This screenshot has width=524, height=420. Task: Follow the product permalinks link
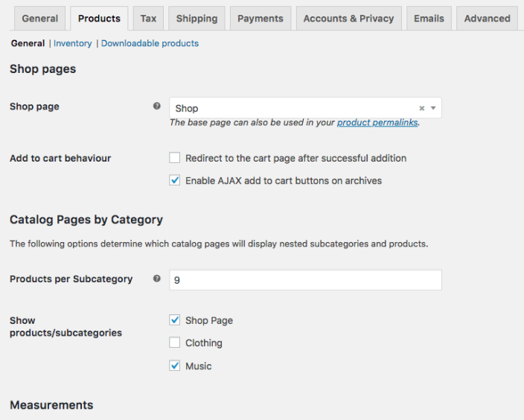(377, 122)
